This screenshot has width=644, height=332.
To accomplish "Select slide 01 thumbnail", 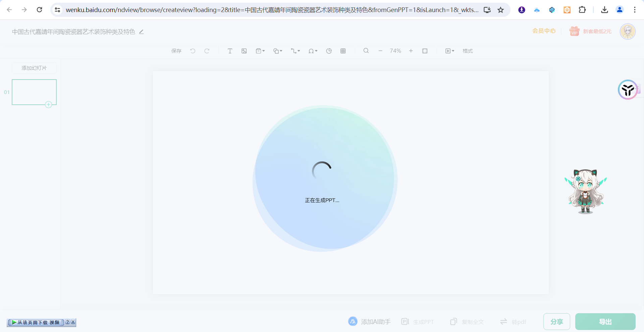I will (x=34, y=92).
